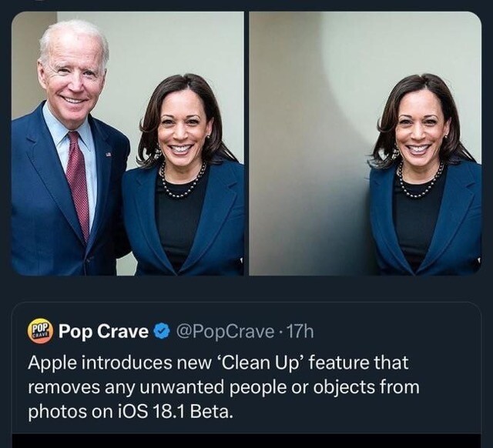Screen dimensions: 493x448
Task: Click 'iOS 18.1 Beta' in the tweet text
Action: point(178,412)
